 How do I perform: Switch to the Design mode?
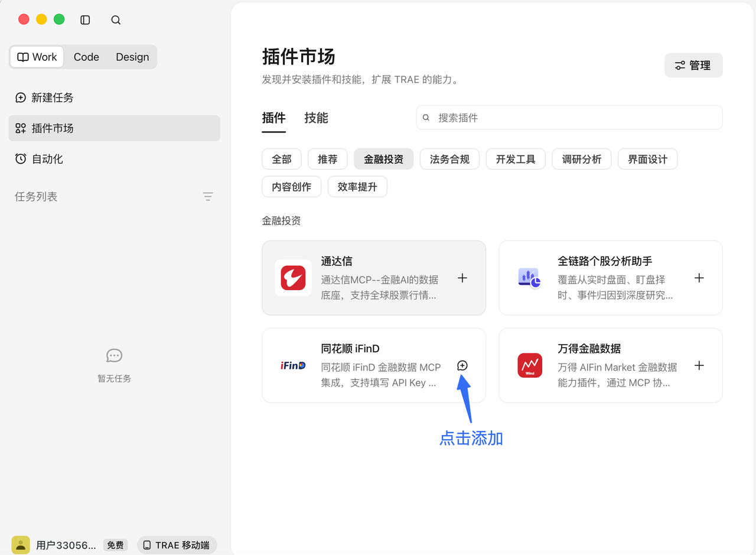click(132, 57)
